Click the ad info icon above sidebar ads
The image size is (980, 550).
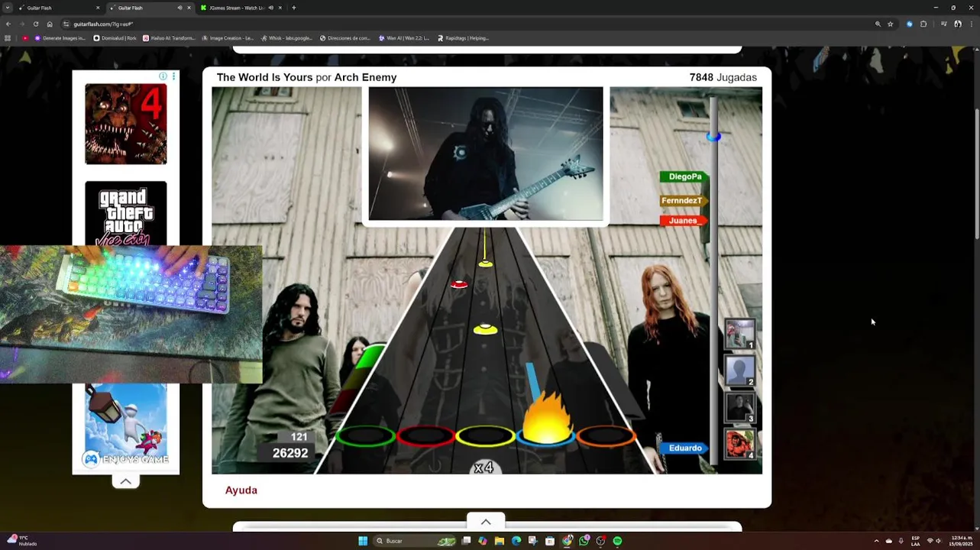[x=163, y=76]
